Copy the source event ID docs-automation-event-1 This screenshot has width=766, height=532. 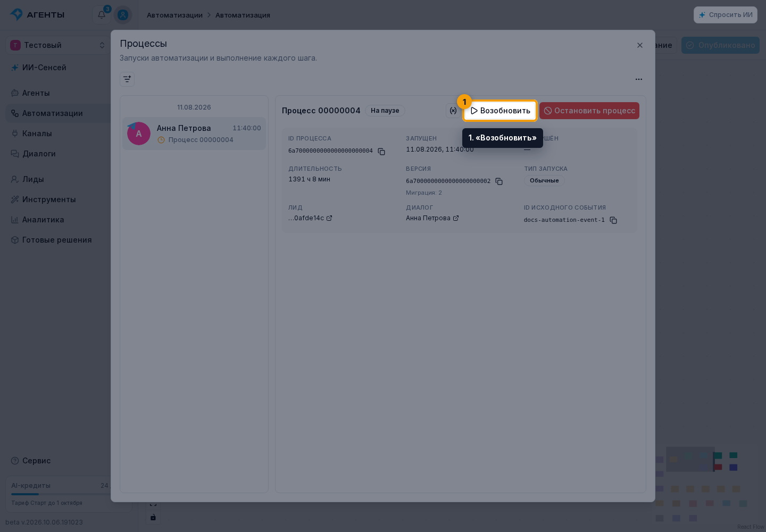[x=613, y=220]
